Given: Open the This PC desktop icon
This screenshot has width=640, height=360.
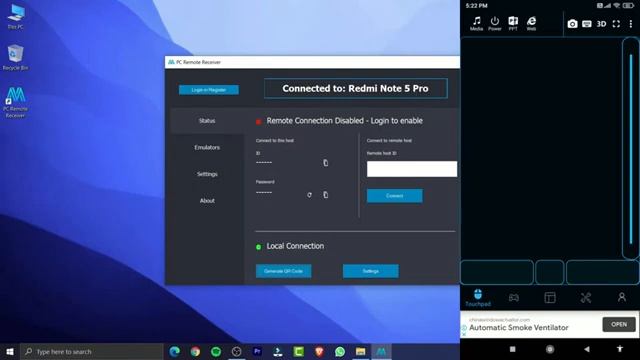Looking at the screenshot, I should [x=16, y=17].
